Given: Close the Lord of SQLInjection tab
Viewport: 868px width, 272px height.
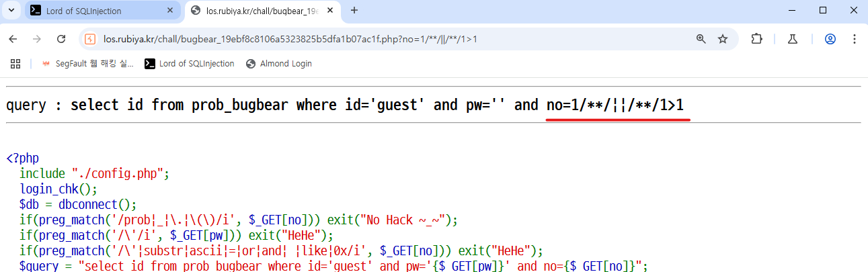Looking at the screenshot, I should coord(170,11).
